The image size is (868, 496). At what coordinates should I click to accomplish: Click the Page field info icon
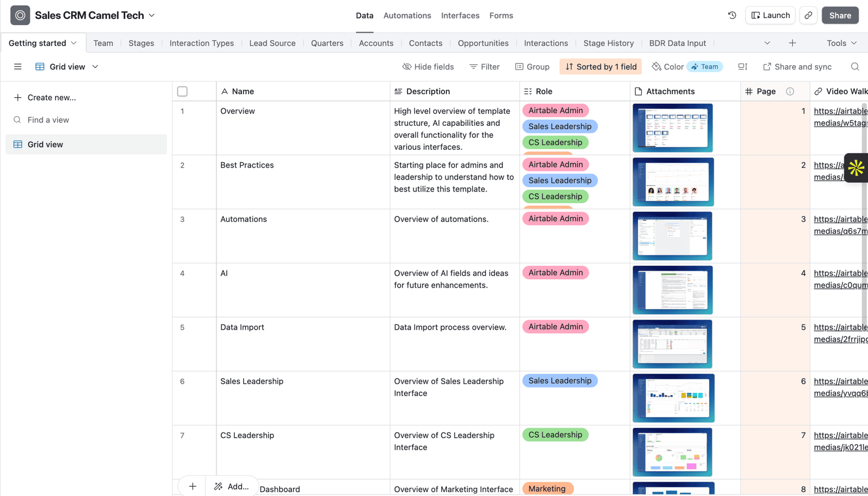790,91
